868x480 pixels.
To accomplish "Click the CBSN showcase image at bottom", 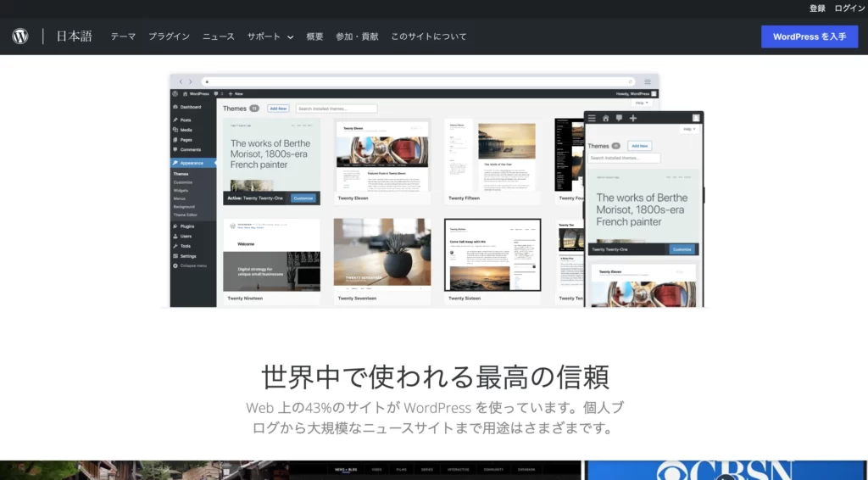I will [726, 470].
